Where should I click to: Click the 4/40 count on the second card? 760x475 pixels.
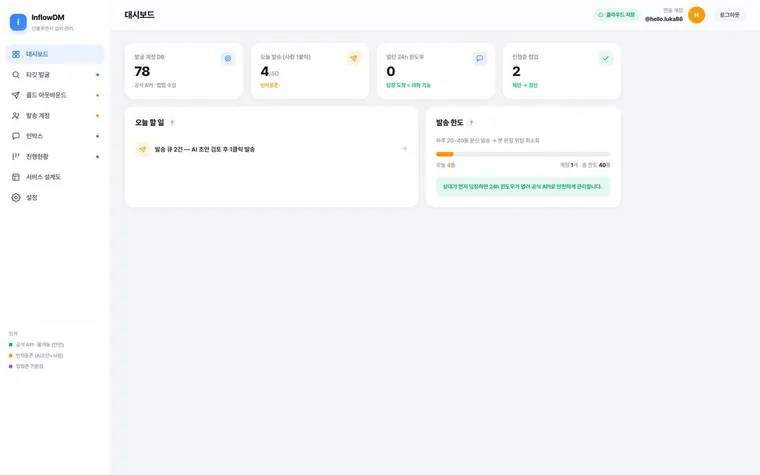point(269,72)
